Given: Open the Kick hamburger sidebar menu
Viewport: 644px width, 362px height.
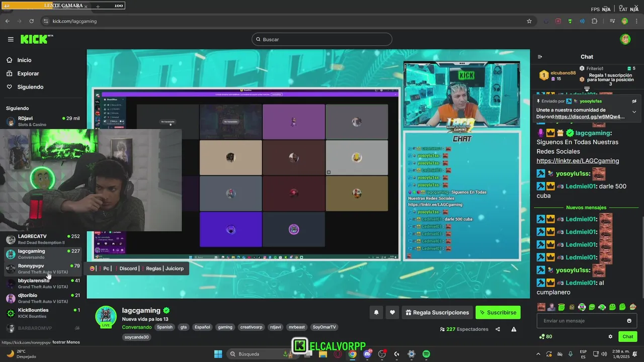Looking at the screenshot, I should pos(11,39).
